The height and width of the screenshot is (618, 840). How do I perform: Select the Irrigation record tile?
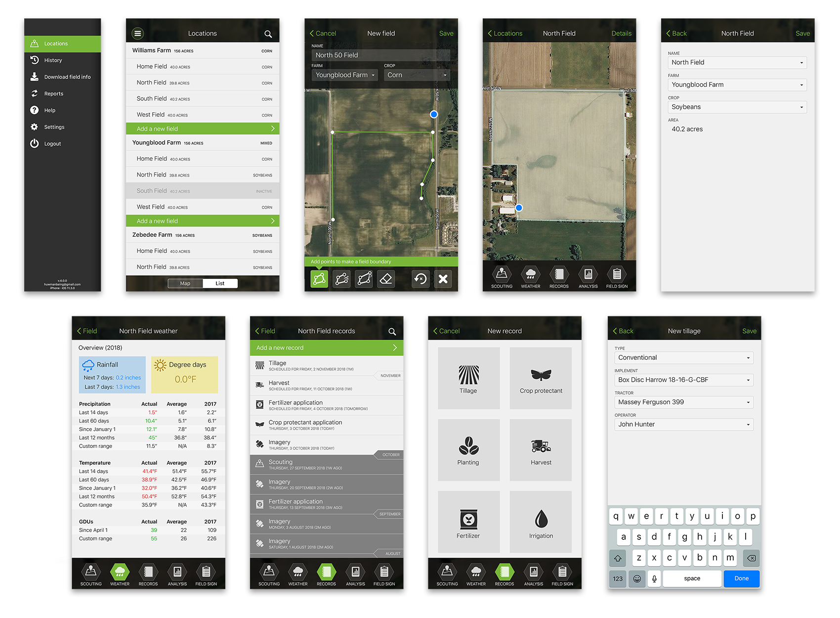(x=541, y=523)
